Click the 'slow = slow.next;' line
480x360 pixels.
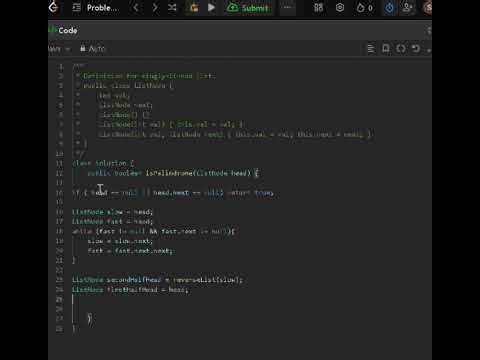point(120,241)
